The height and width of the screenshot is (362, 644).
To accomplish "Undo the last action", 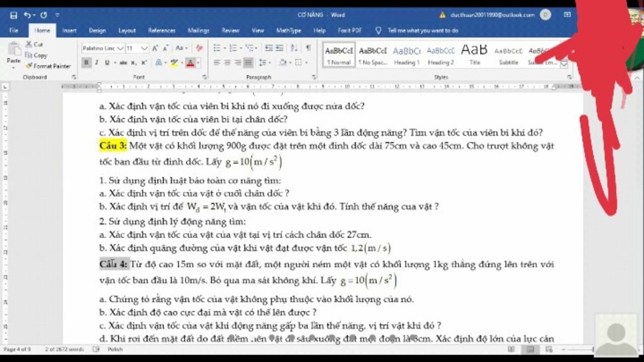I will tap(27, 15).
